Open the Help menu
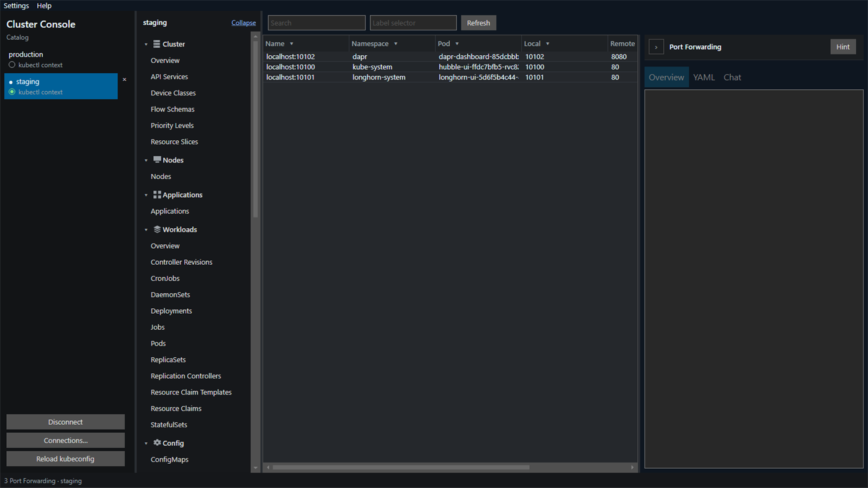Viewport: 868px width, 488px height. tap(44, 6)
